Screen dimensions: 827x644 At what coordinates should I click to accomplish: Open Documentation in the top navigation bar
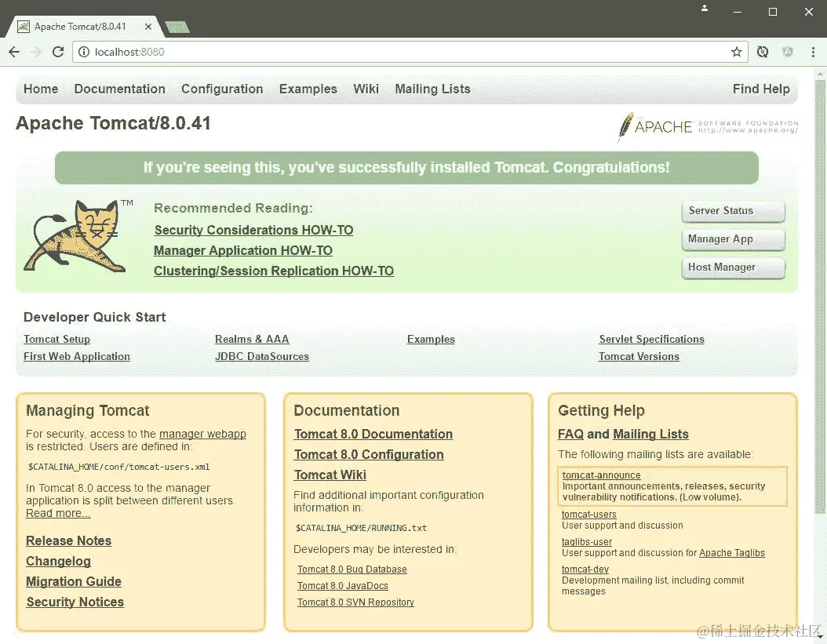[120, 89]
